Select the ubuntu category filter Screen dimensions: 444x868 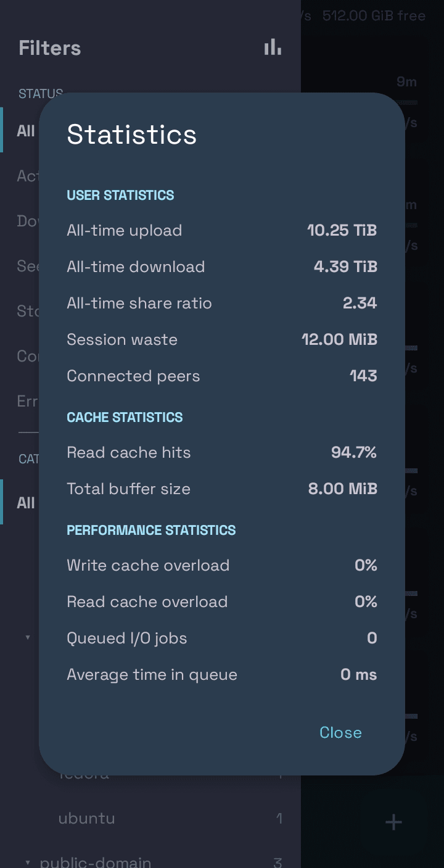(x=87, y=819)
